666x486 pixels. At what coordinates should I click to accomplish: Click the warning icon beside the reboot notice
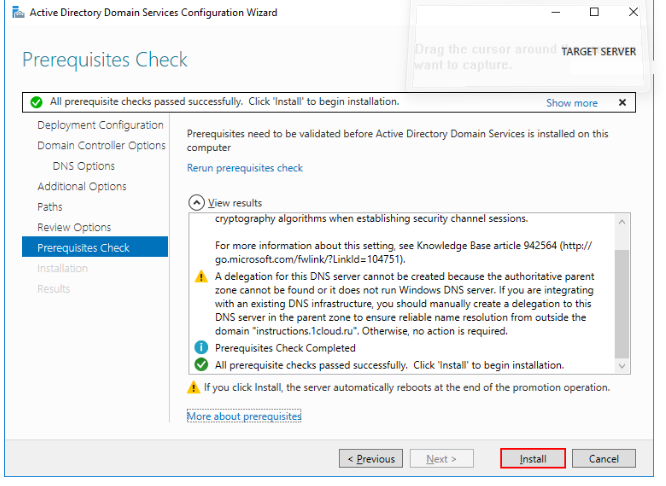coord(193,387)
